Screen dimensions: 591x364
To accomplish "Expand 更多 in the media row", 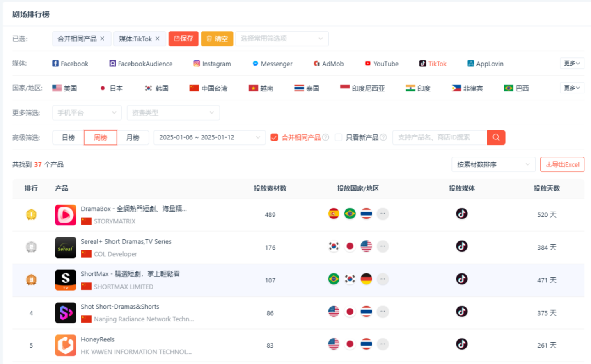I will 572,63.
